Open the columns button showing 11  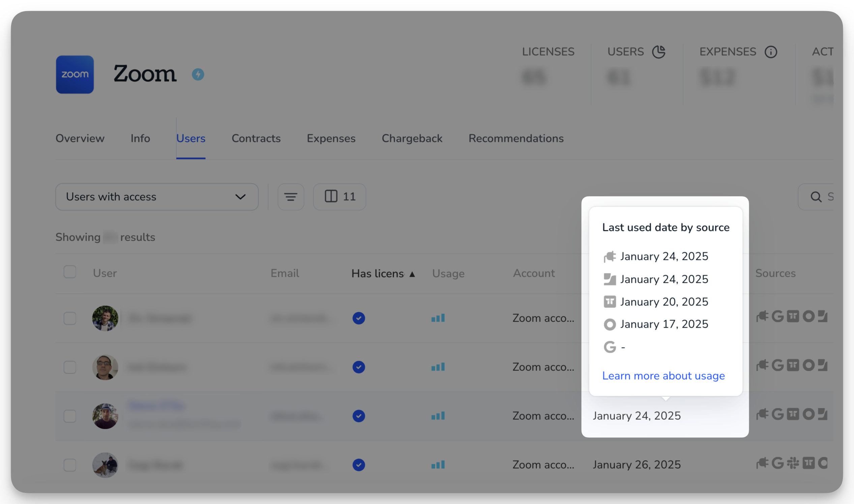(x=340, y=197)
